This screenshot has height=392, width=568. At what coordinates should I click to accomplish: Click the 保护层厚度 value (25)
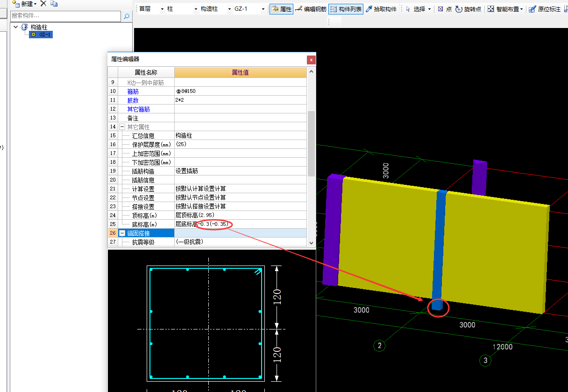click(241, 145)
